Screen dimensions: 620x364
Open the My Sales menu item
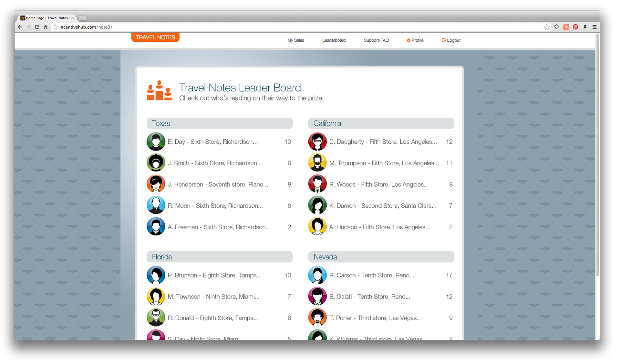(x=295, y=40)
